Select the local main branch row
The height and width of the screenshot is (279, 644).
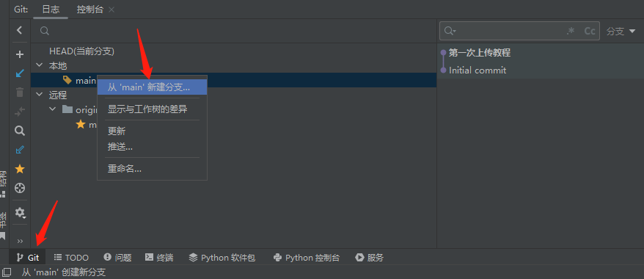234,80
